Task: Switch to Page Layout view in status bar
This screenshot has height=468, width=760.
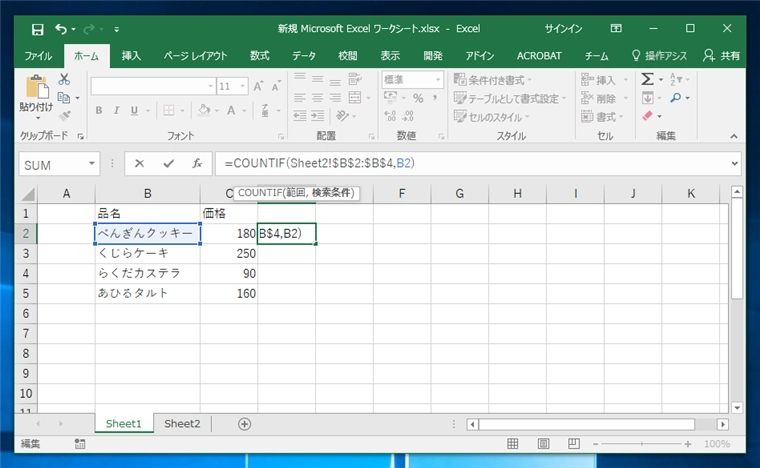Action: coord(543,444)
